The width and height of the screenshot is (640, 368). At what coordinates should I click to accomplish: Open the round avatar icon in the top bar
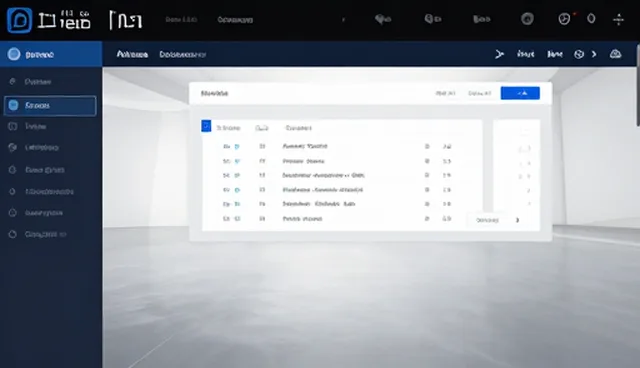coord(527,19)
